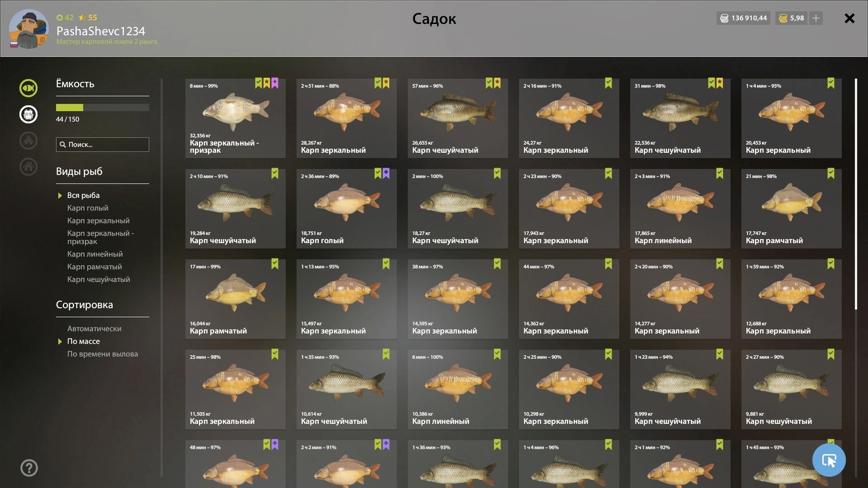Image resolution: width=868 pixels, height=488 pixels.
Task: Show Вся рыба filter
Action: coord(84,195)
